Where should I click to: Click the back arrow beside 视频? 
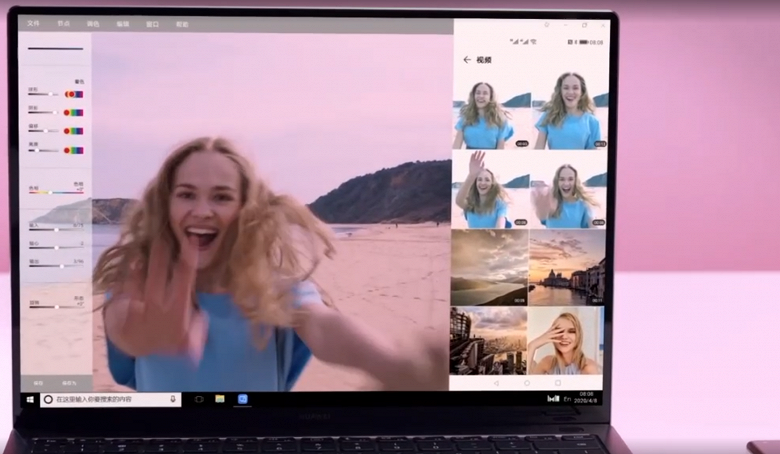coord(466,60)
